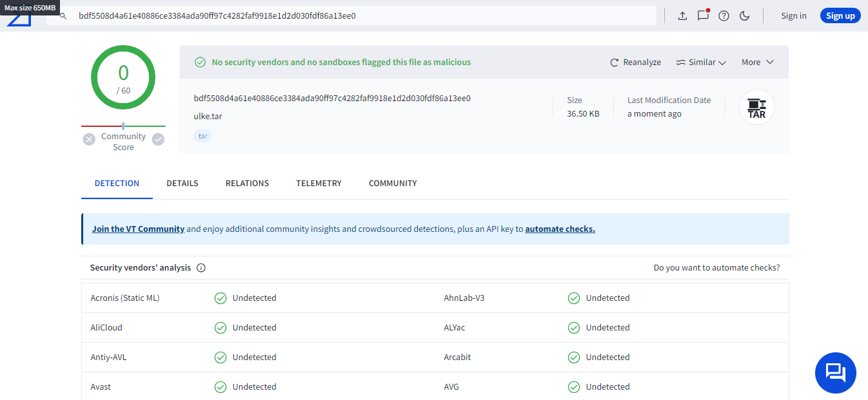Image resolution: width=868 pixels, height=400 pixels.
Task: Click the 'a moment ago' modification date
Action: [x=654, y=114]
